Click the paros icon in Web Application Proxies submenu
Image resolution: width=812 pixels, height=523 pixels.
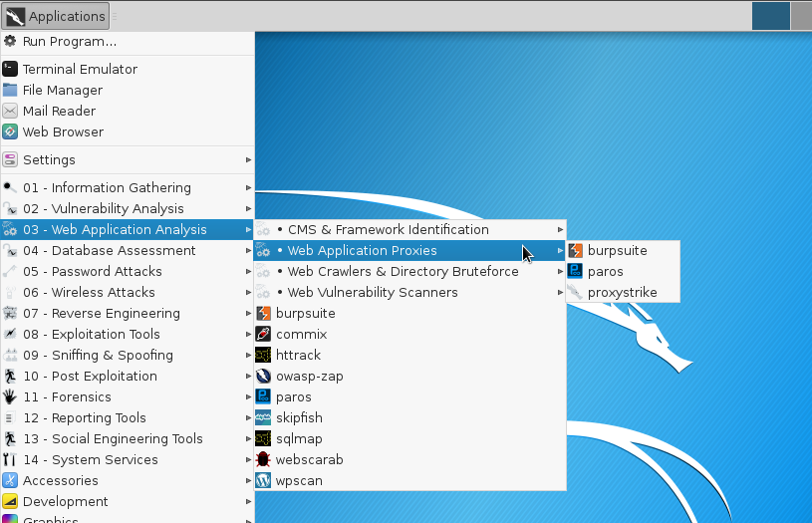575,271
